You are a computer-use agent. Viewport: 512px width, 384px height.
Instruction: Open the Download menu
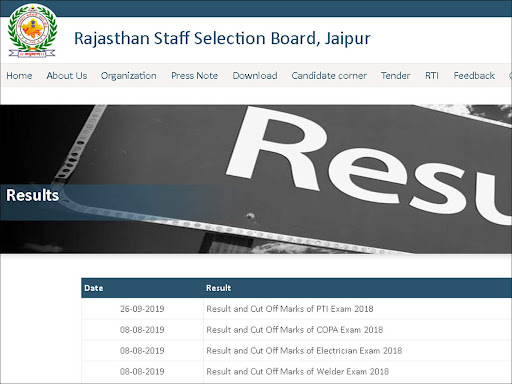(255, 76)
